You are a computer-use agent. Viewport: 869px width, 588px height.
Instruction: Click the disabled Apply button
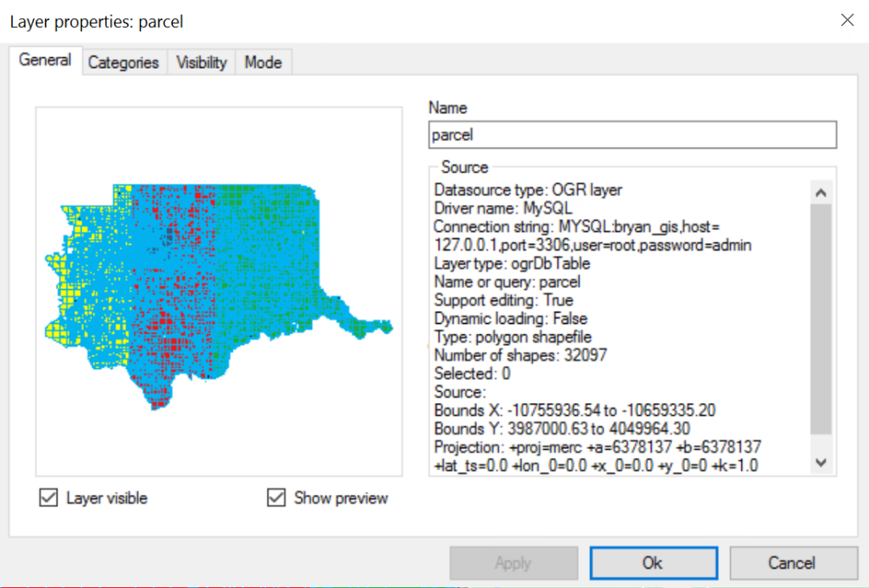(513, 563)
